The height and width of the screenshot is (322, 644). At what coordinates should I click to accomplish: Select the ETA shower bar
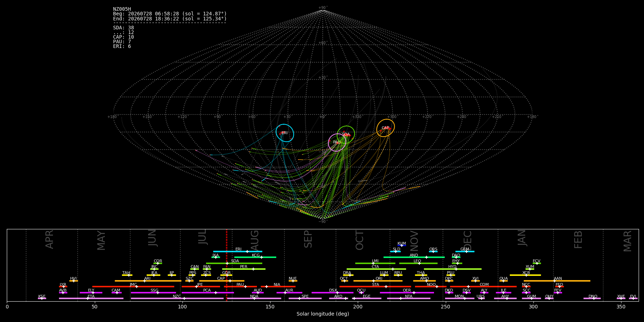pos(91,298)
